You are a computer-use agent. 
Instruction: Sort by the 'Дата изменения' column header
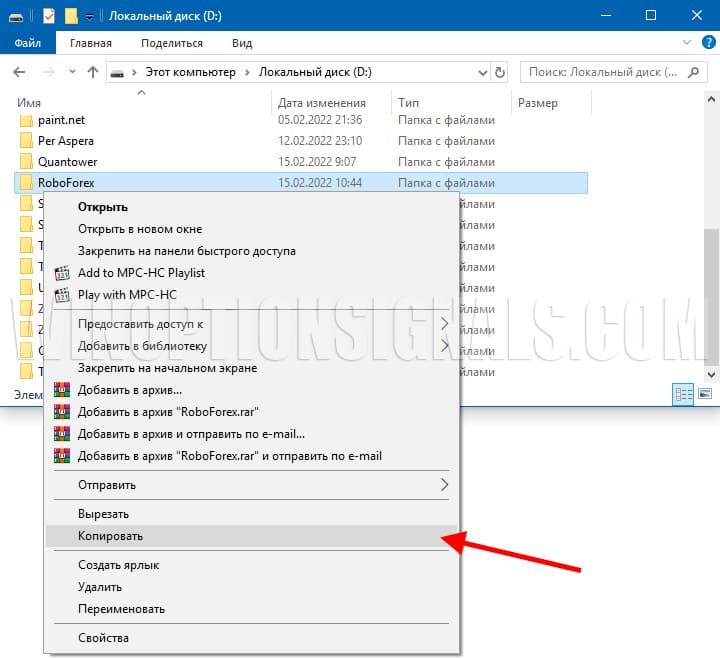pyautogui.click(x=321, y=103)
